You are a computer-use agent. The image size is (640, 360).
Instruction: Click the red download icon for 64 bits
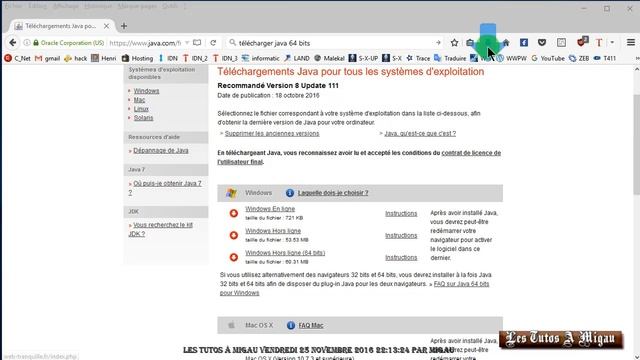(233, 257)
